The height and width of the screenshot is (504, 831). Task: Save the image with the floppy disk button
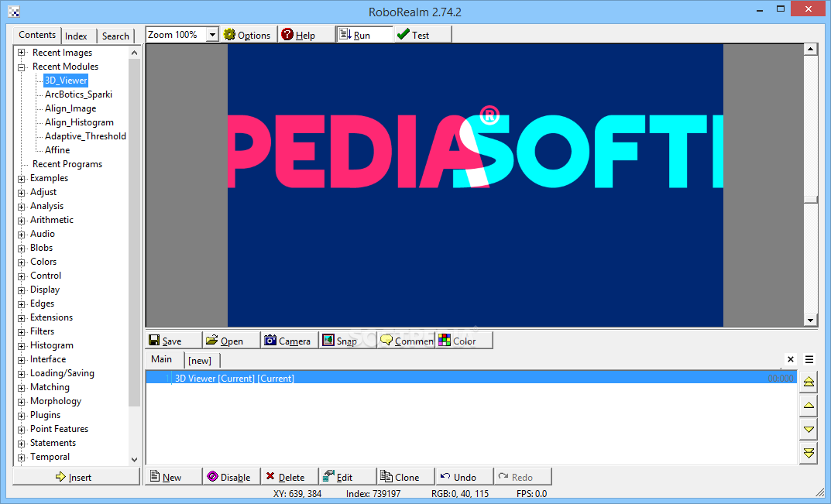pos(173,341)
